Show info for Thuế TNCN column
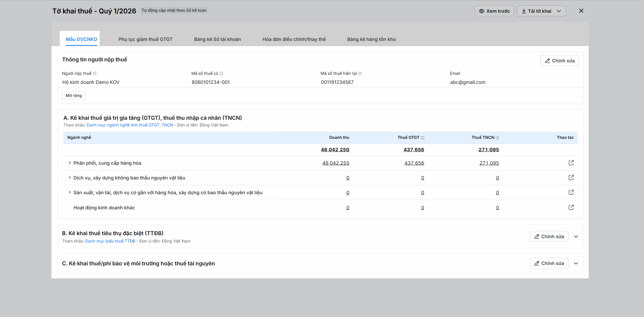644x317 pixels. 497,138
